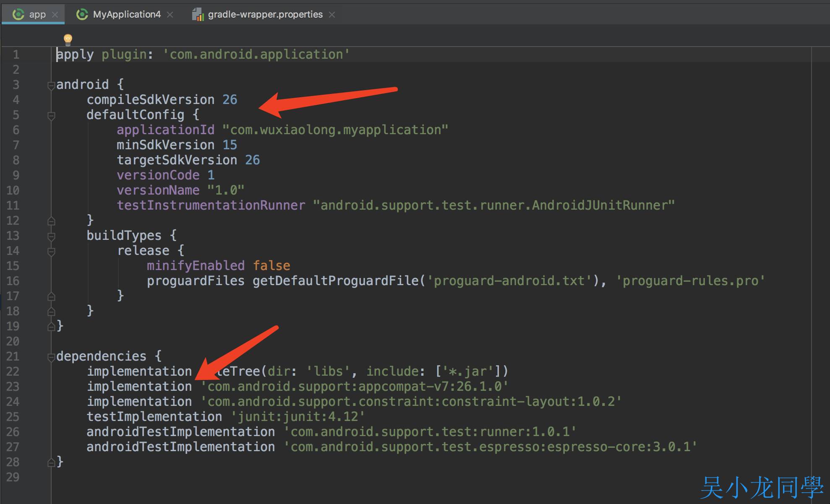The width and height of the screenshot is (830, 504).
Task: Fold the release block
Action: tap(51, 252)
